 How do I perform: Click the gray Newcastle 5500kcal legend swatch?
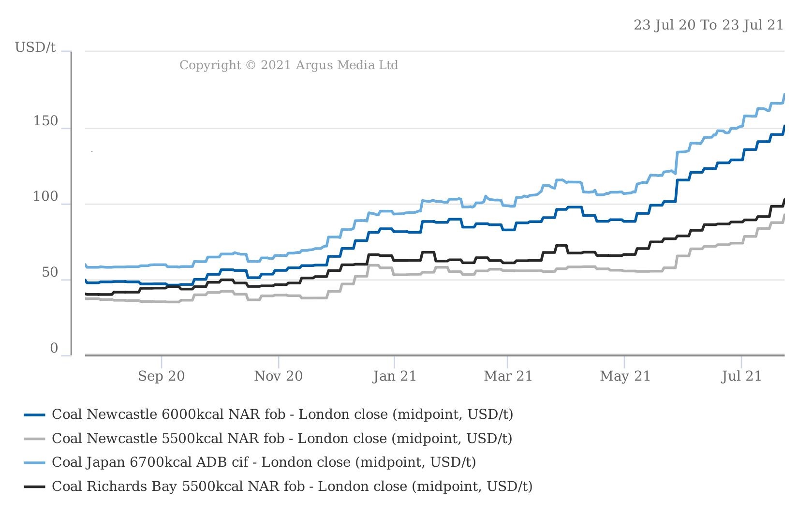coord(34,439)
